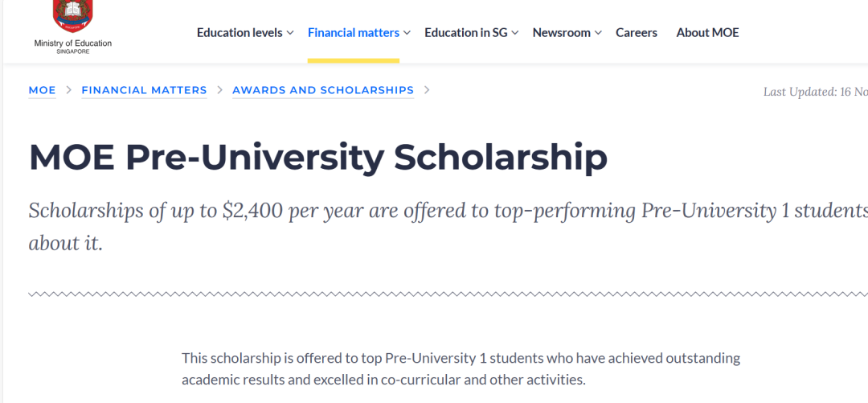Go to the Careers page
The image size is (868, 403).
tap(636, 33)
